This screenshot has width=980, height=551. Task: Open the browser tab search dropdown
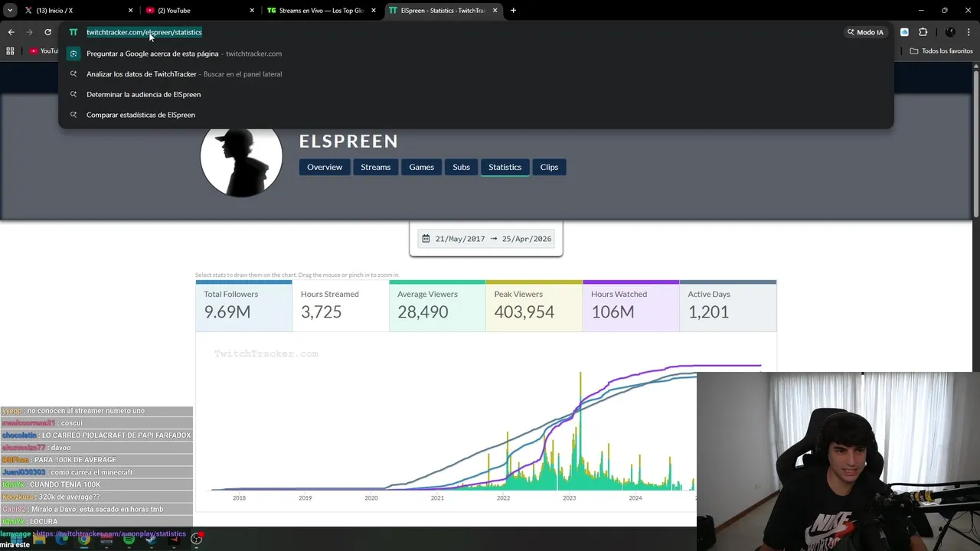click(10, 10)
